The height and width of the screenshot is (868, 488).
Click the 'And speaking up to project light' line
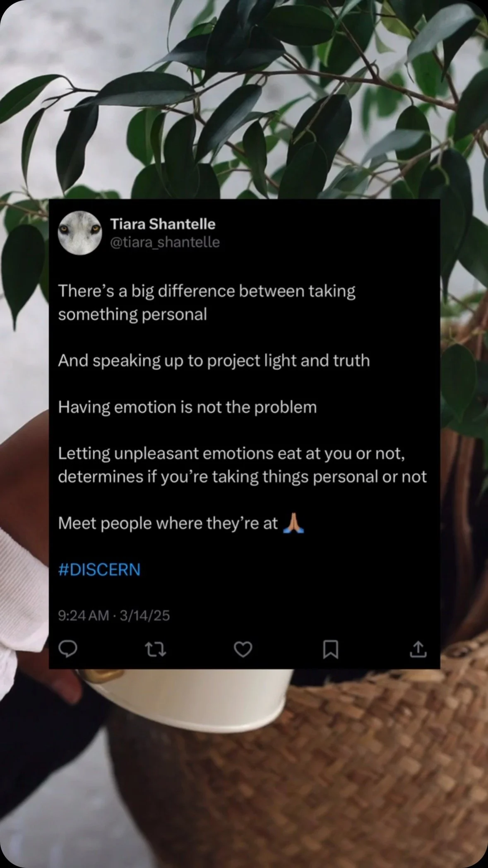[214, 361]
